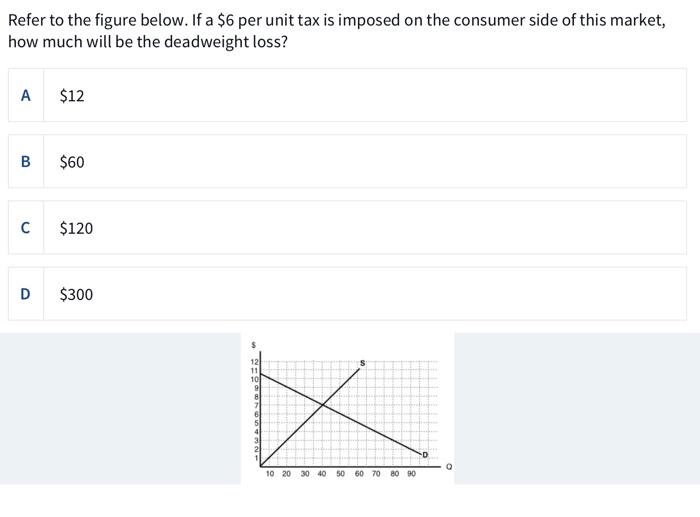The image size is (700, 517).
Task: Click the D demand curve label on graph
Action: [425, 454]
